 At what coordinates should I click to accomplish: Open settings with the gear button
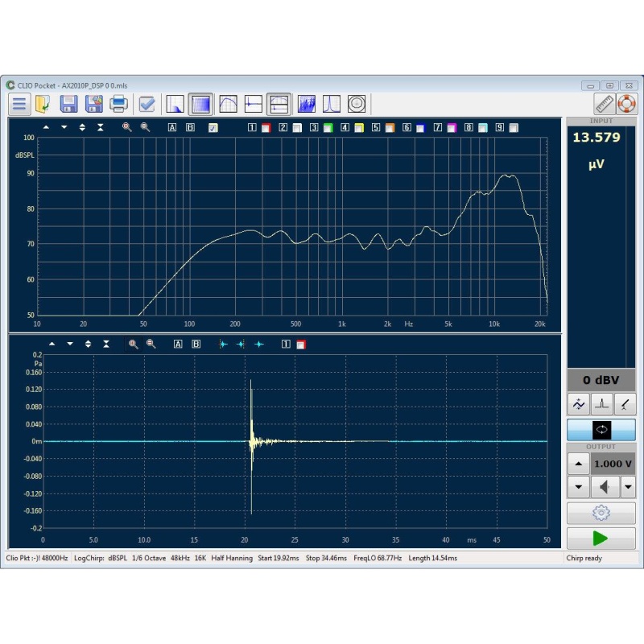[x=601, y=513]
